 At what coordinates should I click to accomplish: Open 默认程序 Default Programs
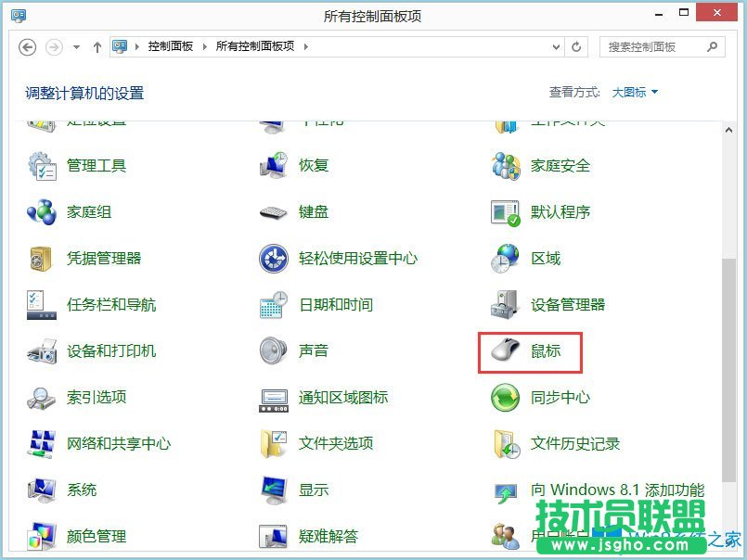tap(558, 211)
